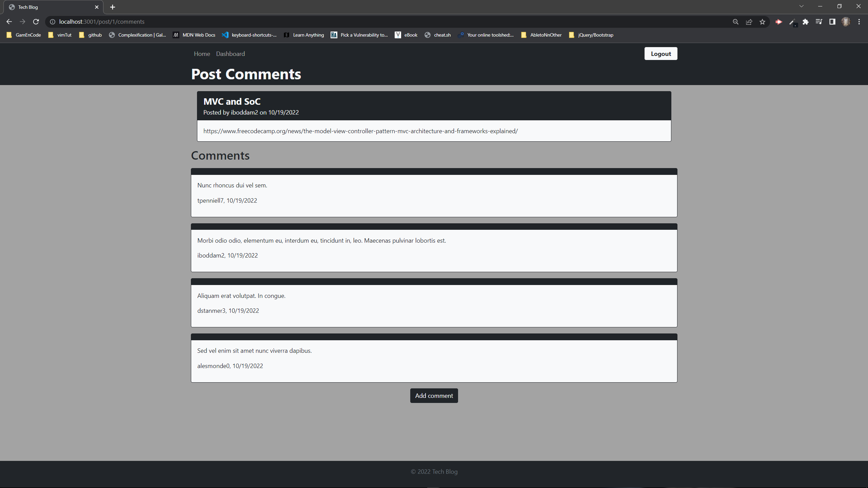
Task: Bookmark this page with the star icon
Action: [763, 22]
